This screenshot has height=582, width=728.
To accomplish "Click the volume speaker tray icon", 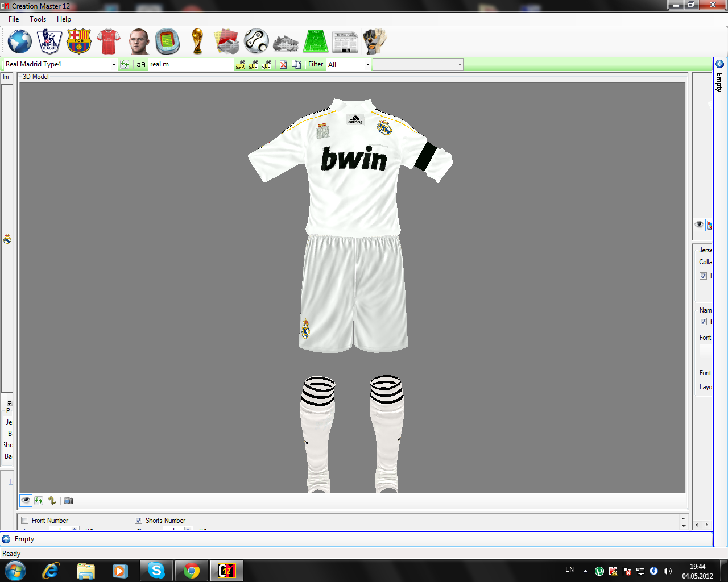I will click(x=668, y=571).
